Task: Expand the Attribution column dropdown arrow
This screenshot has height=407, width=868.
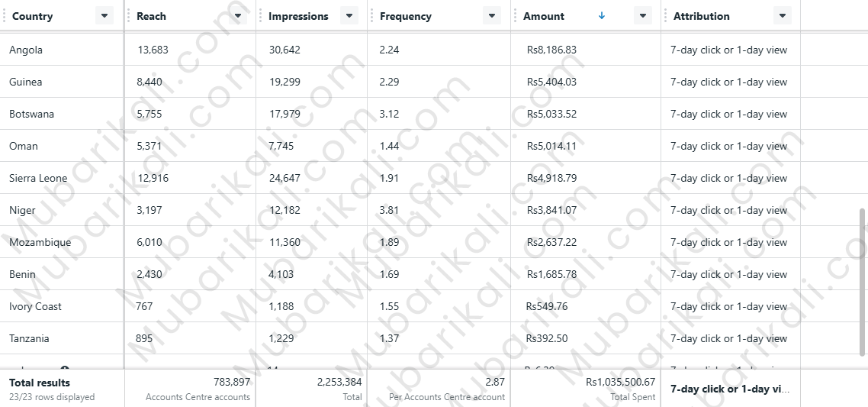Action: [x=781, y=16]
